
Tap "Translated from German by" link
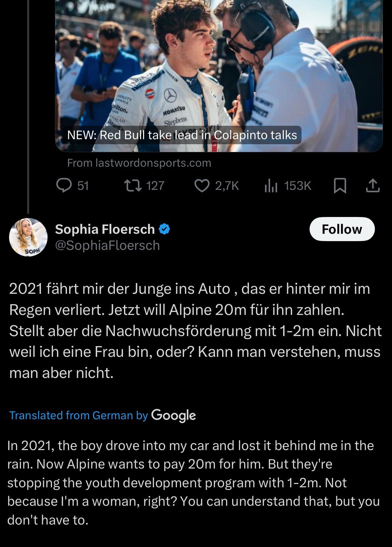[78, 415]
